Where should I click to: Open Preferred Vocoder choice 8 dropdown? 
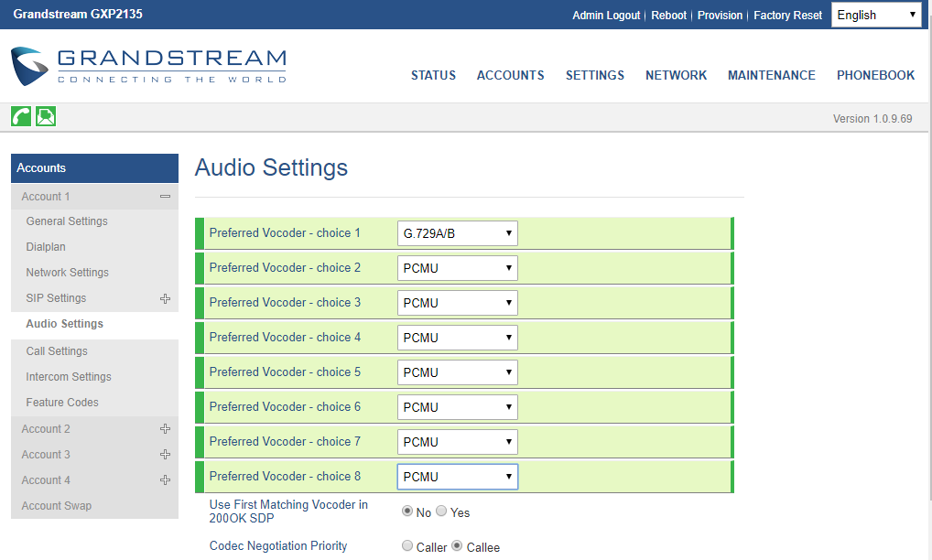[457, 476]
